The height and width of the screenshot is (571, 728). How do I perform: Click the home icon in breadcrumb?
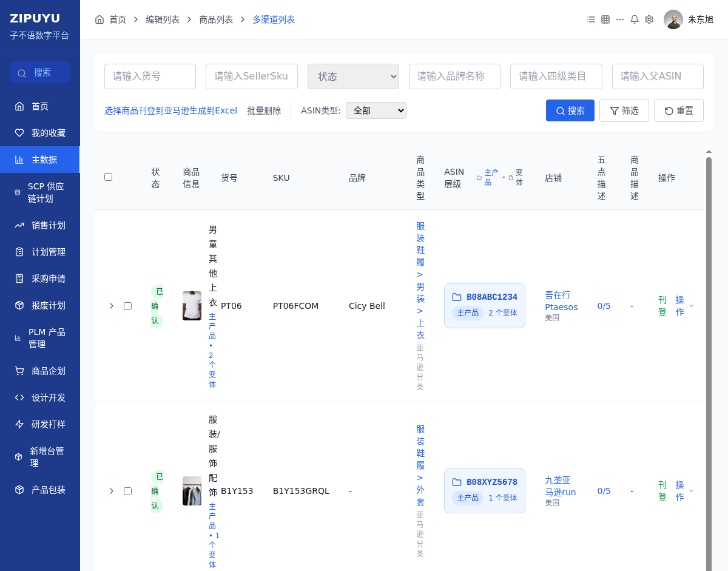[x=99, y=19]
